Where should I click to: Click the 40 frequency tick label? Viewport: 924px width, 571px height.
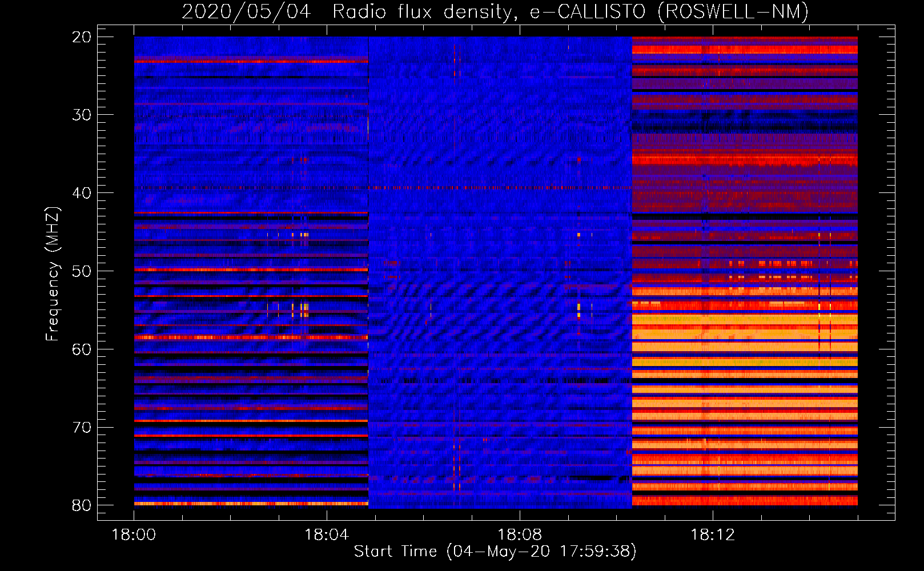coord(81,193)
